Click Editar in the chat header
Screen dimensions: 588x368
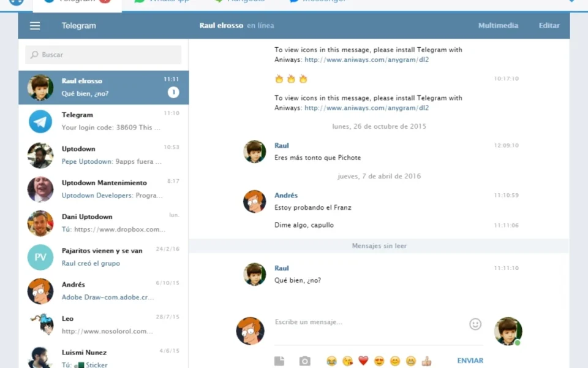point(549,26)
